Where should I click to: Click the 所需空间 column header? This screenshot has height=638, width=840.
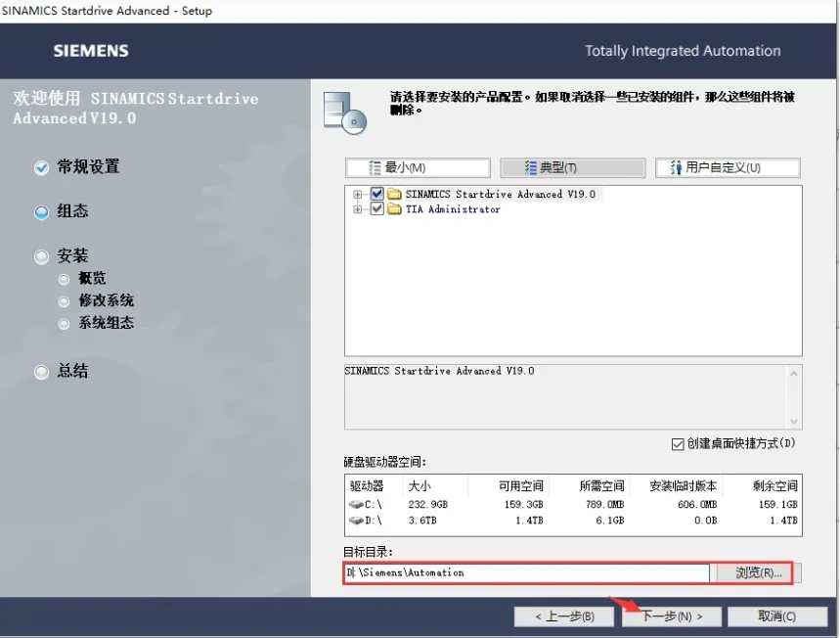coord(601,486)
